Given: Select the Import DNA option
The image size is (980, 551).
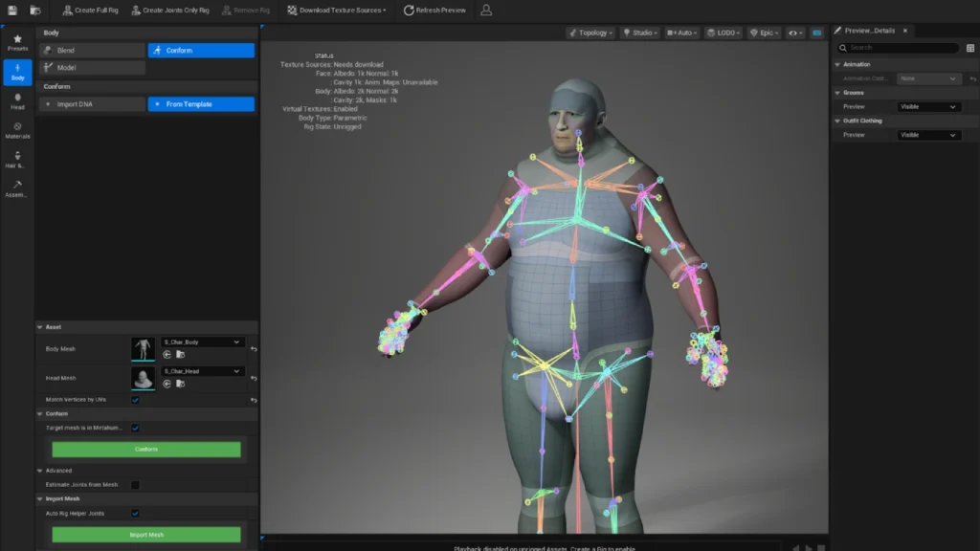Looking at the screenshot, I should click(92, 104).
